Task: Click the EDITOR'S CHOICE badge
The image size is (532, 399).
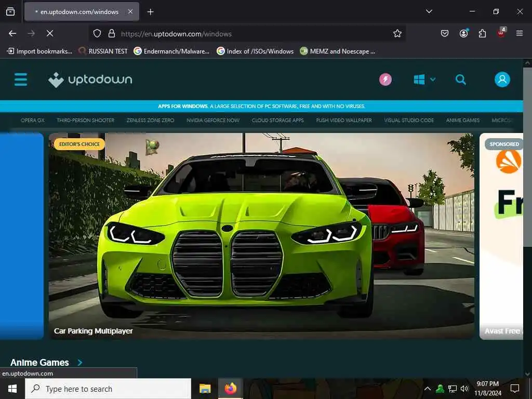Action: point(79,144)
